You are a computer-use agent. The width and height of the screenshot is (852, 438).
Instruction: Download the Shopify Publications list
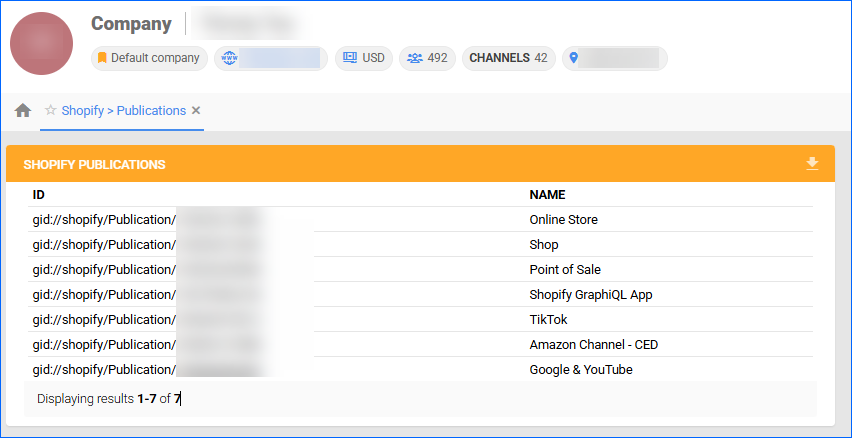[812, 164]
